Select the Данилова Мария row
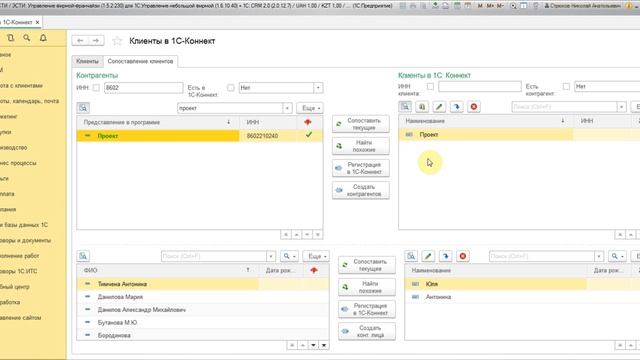This screenshot has height=360, width=640. pos(202,297)
